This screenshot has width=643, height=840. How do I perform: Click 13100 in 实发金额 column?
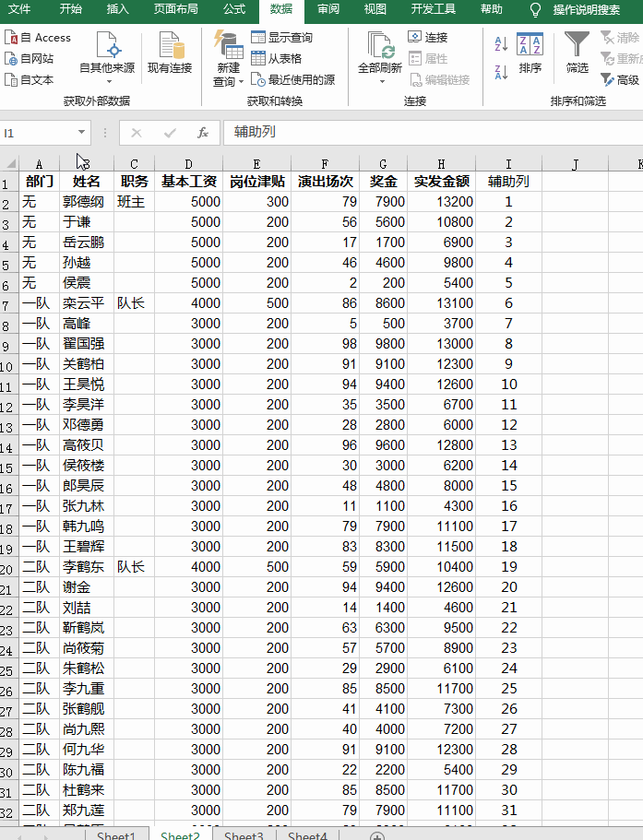[x=442, y=303]
